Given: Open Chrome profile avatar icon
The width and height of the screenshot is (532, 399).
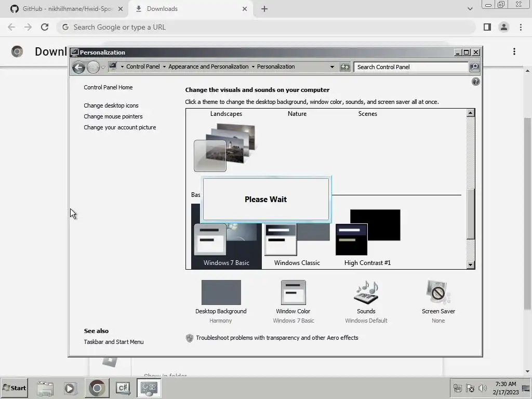Looking at the screenshot, I should 504,27.
